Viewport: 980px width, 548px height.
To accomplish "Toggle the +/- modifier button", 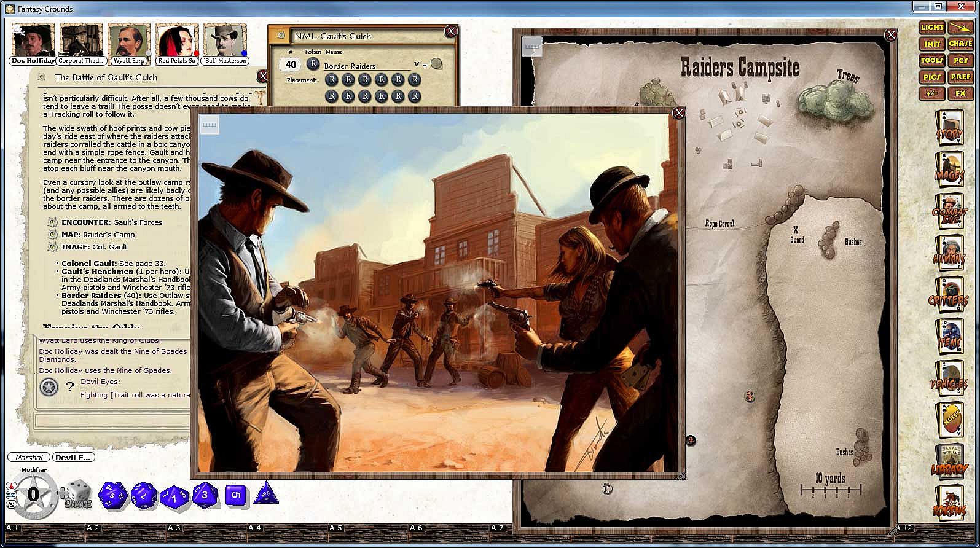I will 932,94.
